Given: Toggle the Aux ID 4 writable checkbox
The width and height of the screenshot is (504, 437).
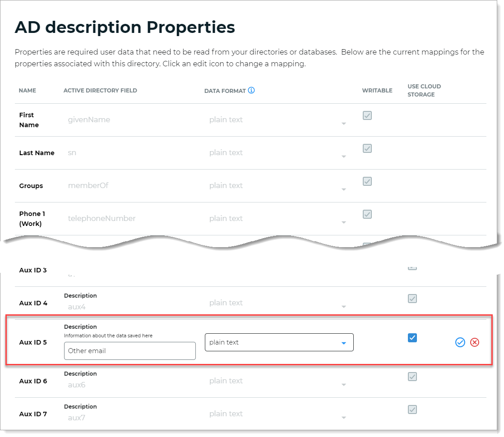Looking at the screenshot, I should point(412,299).
